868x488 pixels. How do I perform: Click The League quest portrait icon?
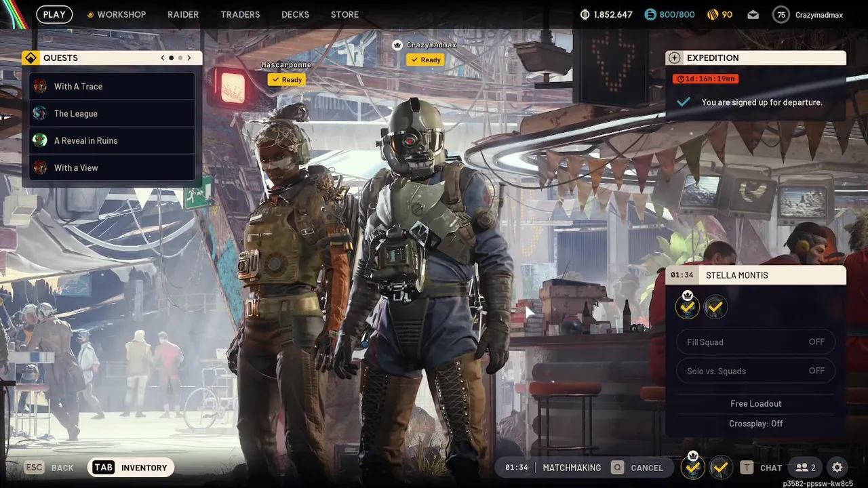coord(40,113)
